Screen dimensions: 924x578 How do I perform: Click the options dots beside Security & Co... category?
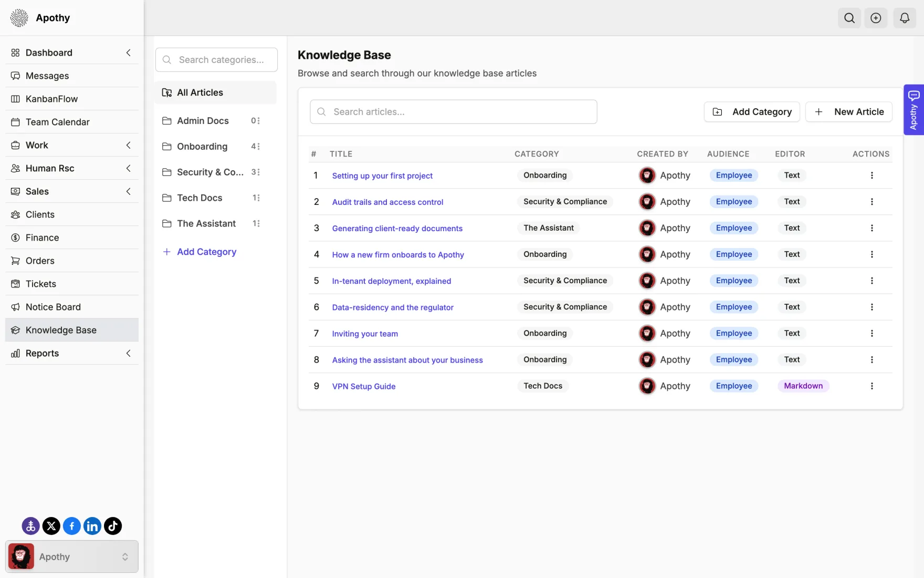259,172
